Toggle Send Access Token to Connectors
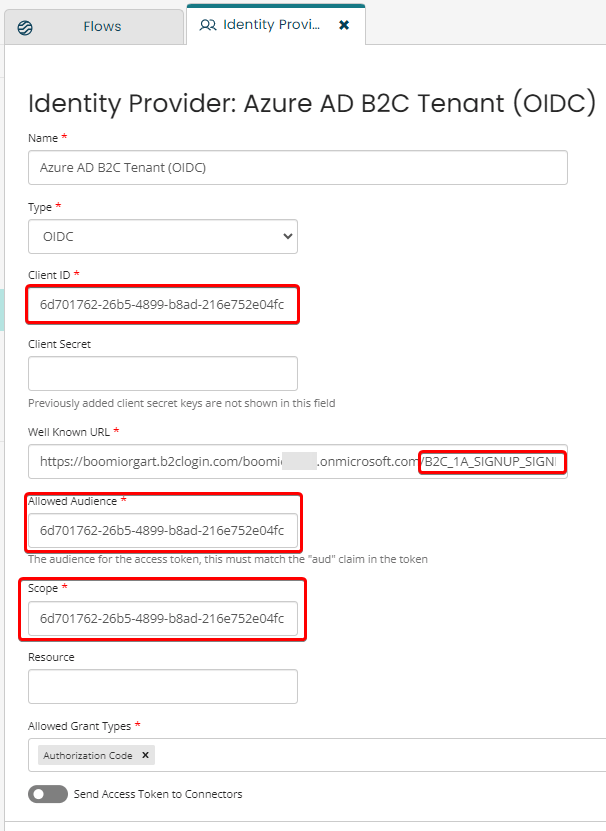 pos(49,793)
